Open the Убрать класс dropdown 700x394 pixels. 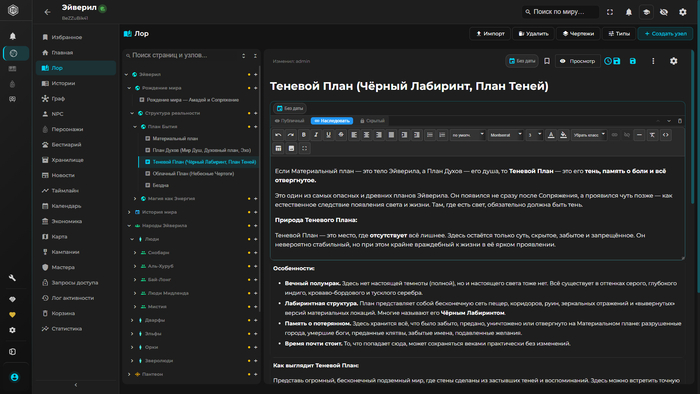(x=589, y=135)
